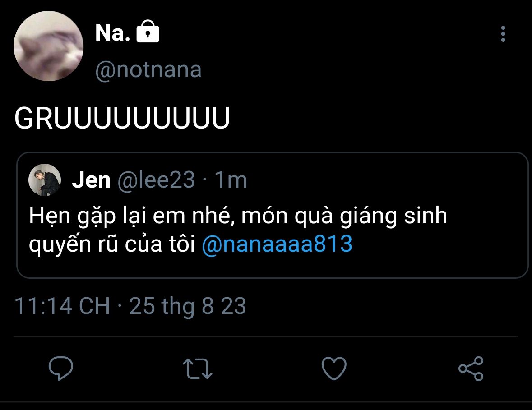Click the padlock protected-account icon
532x410 pixels.
[x=148, y=32]
